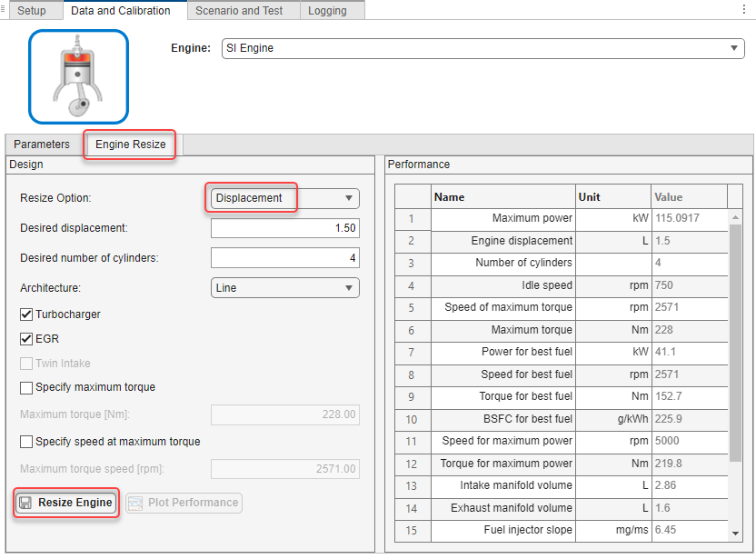Click the Plot Performance chart icon
The height and width of the screenshot is (559, 756).
pyautogui.click(x=135, y=503)
